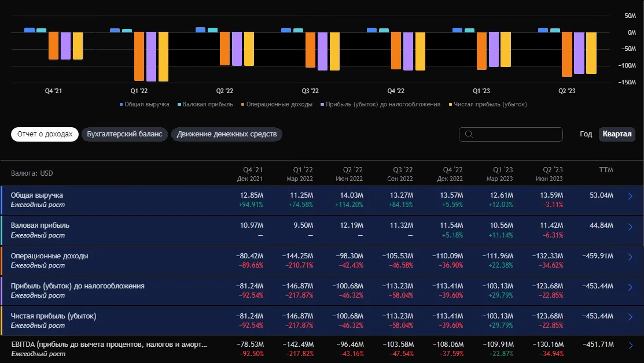Viewport: 644px width, 363px height.
Task: Focus the financials search field
Action: point(510,134)
